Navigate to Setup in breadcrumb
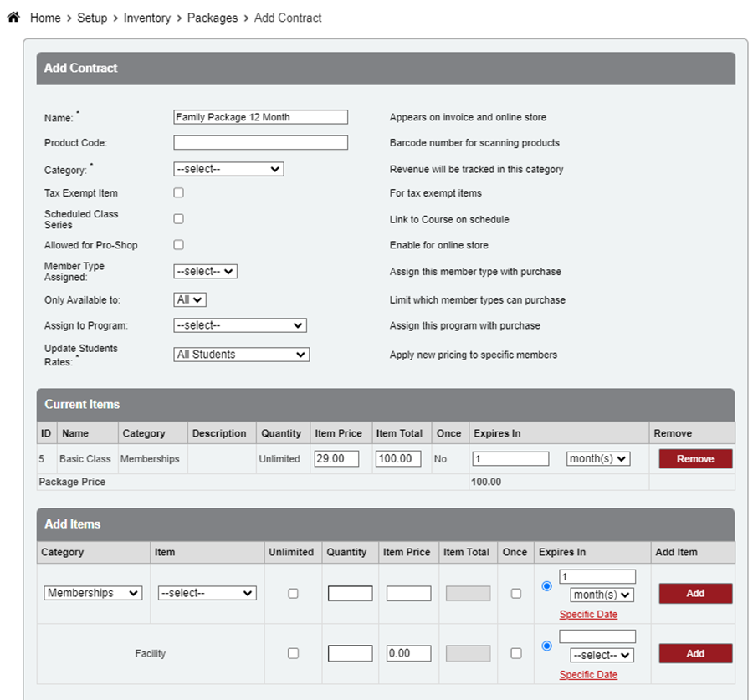Image resolution: width=753 pixels, height=700 pixels. point(92,18)
